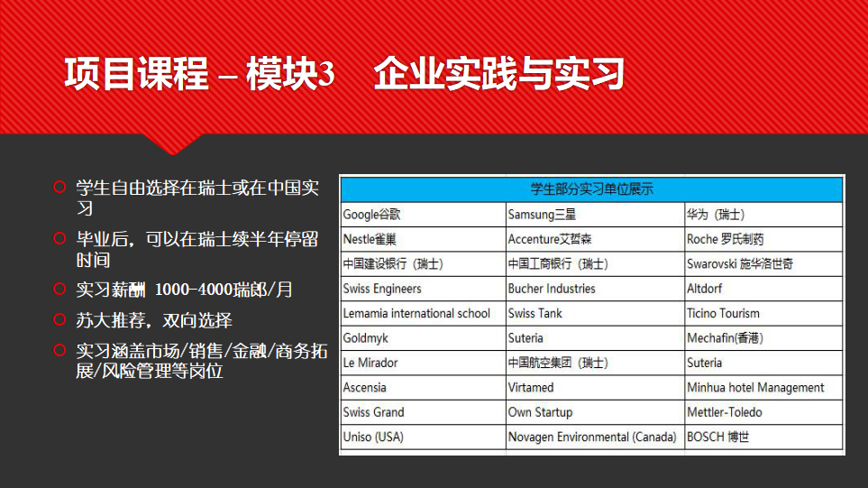The height and width of the screenshot is (488, 868).
Task: Click the table header 学生部分实习单位展示
Action: click(x=592, y=189)
